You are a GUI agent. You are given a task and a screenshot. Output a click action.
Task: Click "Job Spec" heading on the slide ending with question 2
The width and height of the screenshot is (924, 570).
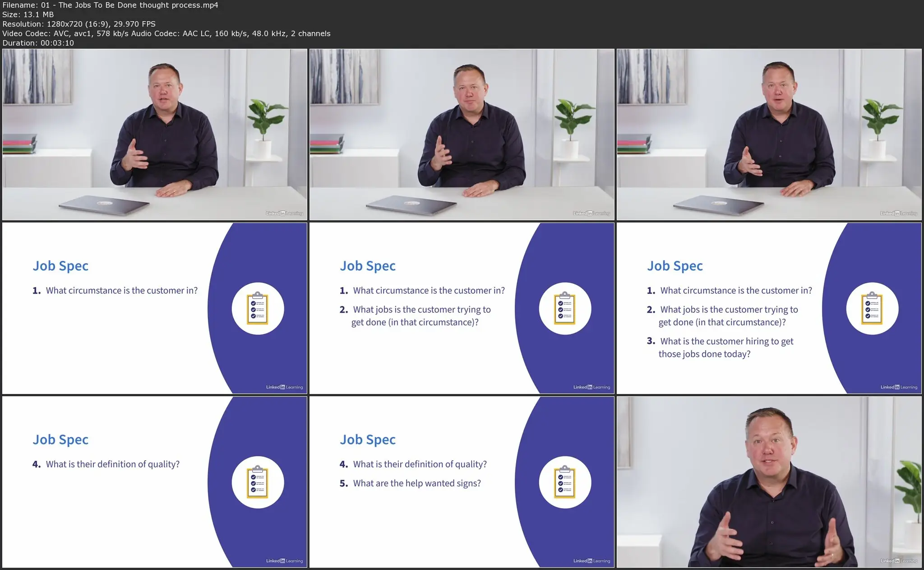pyautogui.click(x=368, y=266)
